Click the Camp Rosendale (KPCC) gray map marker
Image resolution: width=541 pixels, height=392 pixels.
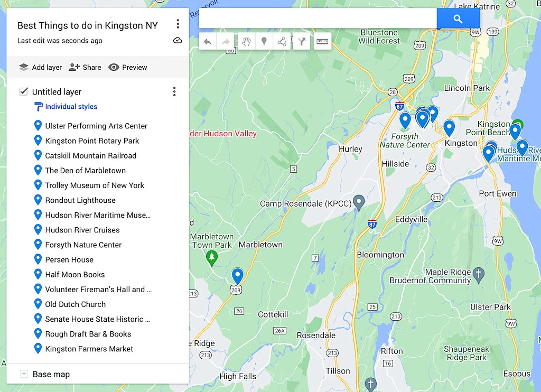coord(359,202)
